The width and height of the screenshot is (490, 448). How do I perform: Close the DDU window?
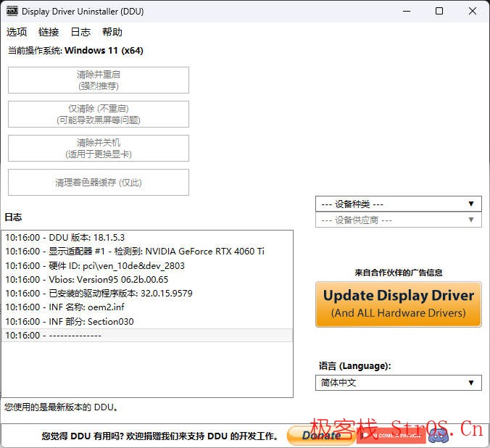(472, 11)
